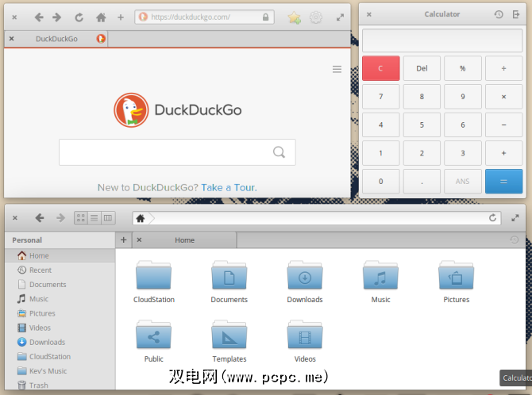532x395 pixels.
Task: Select the Downloads folder icon
Action: (x=305, y=275)
